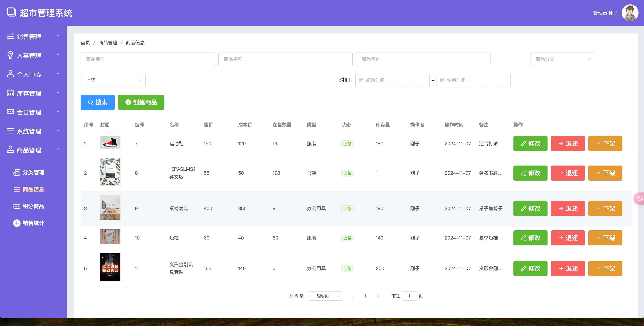Screen dimensions: 644x326
Task: Click the green 创建商品 button
Action: 141,102
